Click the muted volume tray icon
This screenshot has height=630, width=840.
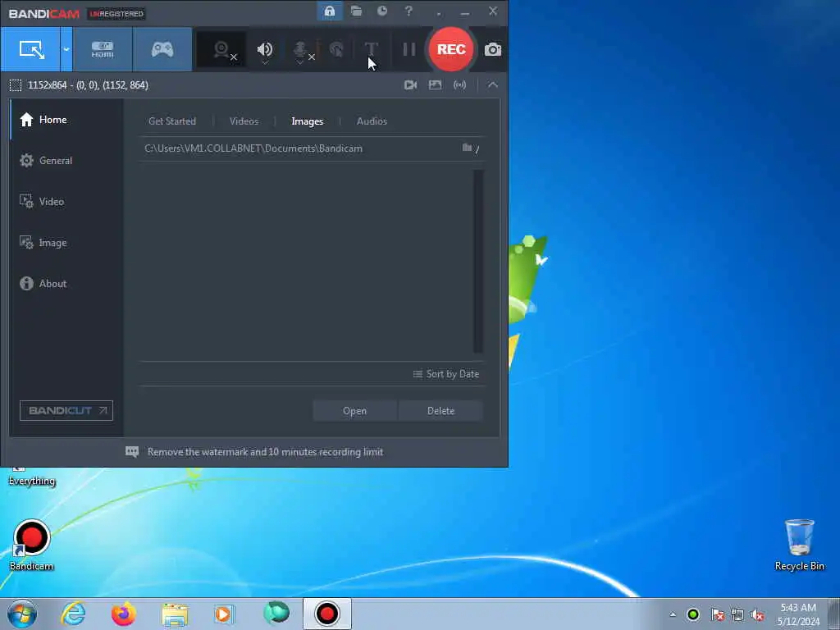pyautogui.click(x=757, y=614)
